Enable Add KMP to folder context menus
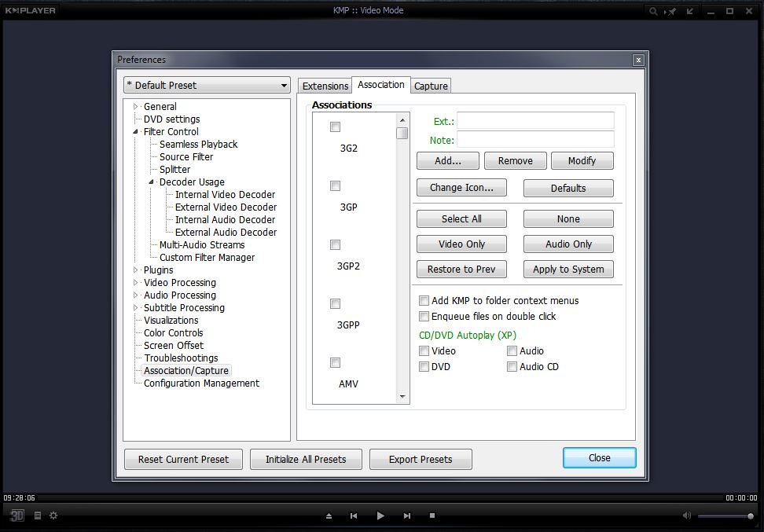The height and width of the screenshot is (532, 764). coord(424,300)
